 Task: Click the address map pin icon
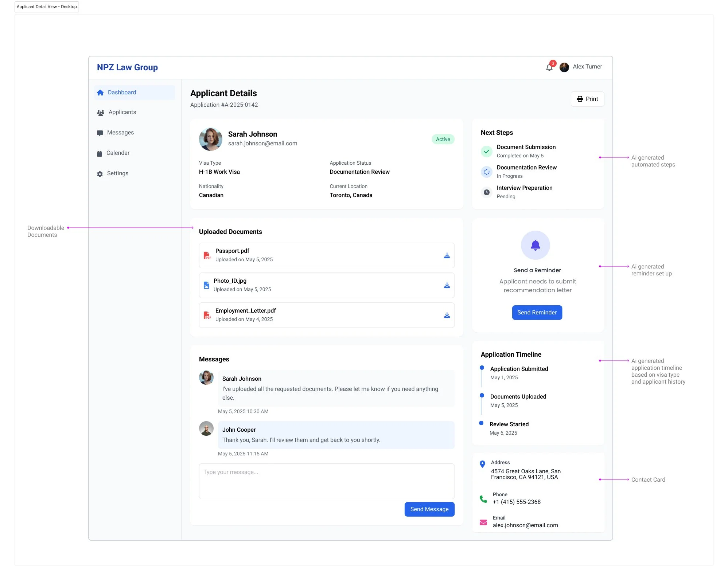(482, 464)
